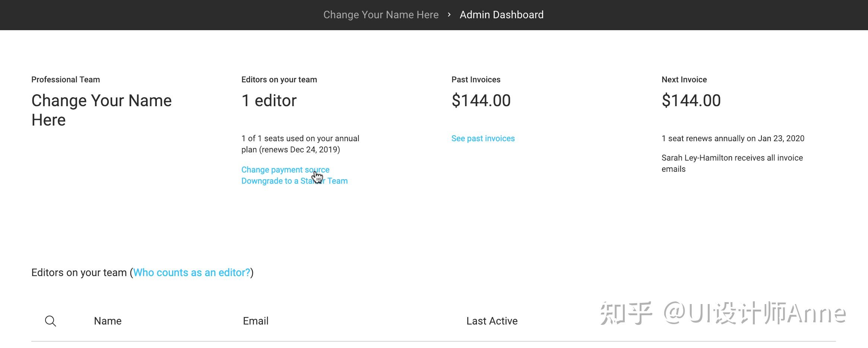Image resolution: width=868 pixels, height=348 pixels.
Task: Open 'Change Your Name Here' breadcrumb link
Action: pos(381,15)
